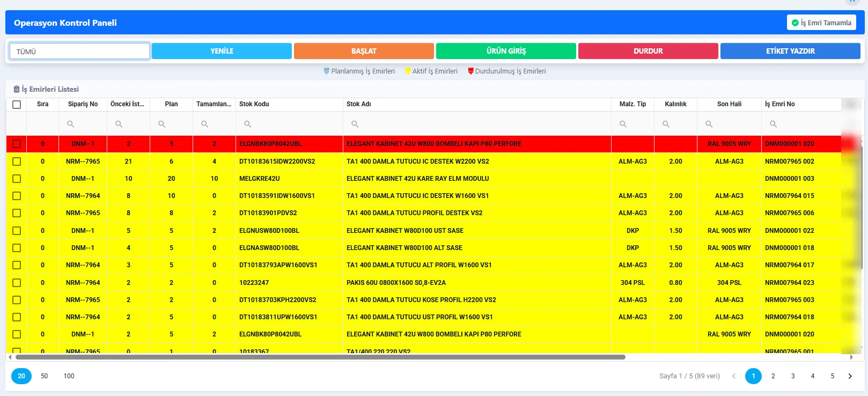868x396 pixels.
Task: Click search icon under Tamamlanan column
Action: click(204, 124)
